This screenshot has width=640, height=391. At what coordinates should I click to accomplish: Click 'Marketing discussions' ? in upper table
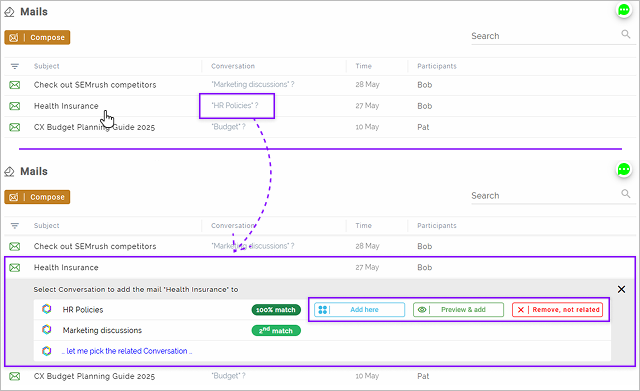(x=253, y=84)
